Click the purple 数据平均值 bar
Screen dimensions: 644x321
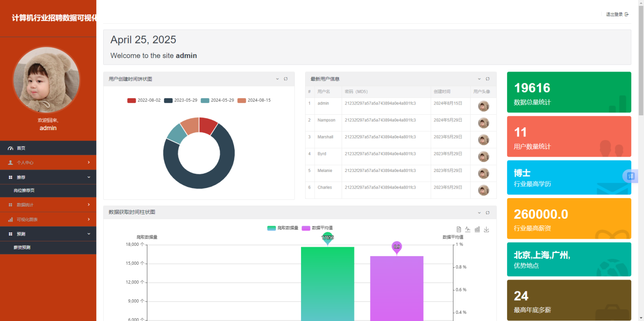click(397, 289)
